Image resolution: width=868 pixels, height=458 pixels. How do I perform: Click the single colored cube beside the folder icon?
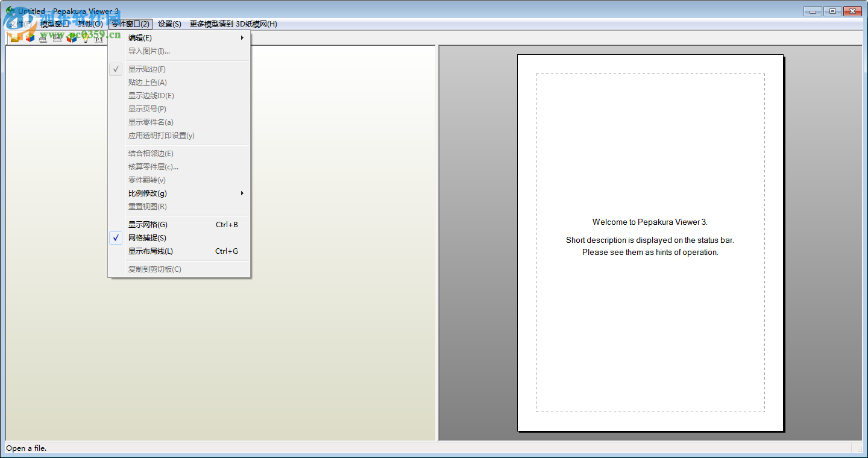tap(30, 38)
